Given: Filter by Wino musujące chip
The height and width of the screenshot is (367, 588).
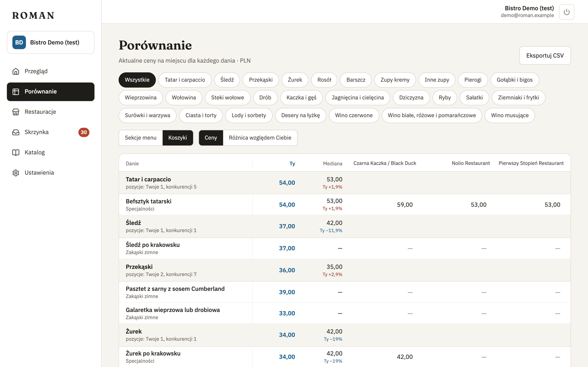Looking at the screenshot, I should pyautogui.click(x=510, y=115).
